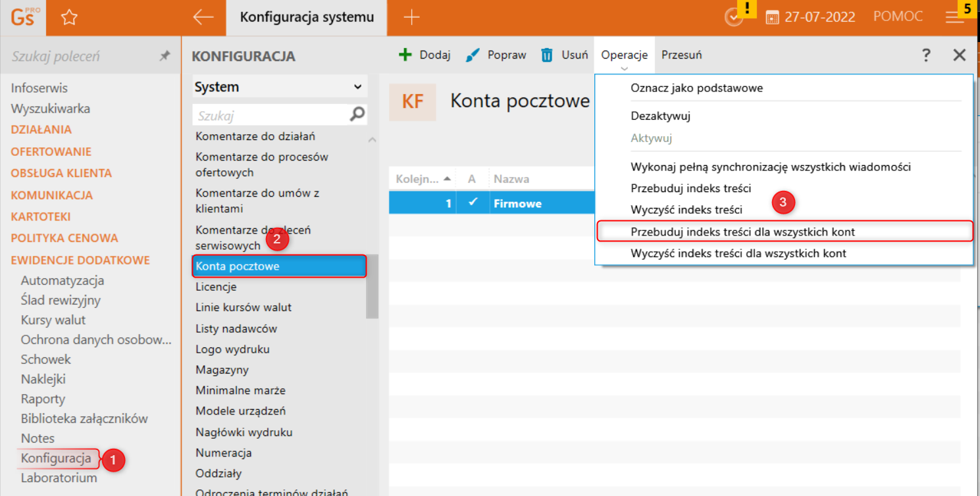This screenshot has width=980, height=496.
Task: Open Kursy walut in the sidebar
Action: point(53,320)
